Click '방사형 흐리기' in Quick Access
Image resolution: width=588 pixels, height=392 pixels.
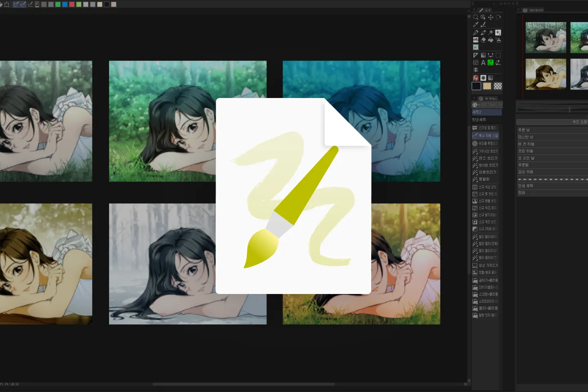pyautogui.click(x=485, y=165)
